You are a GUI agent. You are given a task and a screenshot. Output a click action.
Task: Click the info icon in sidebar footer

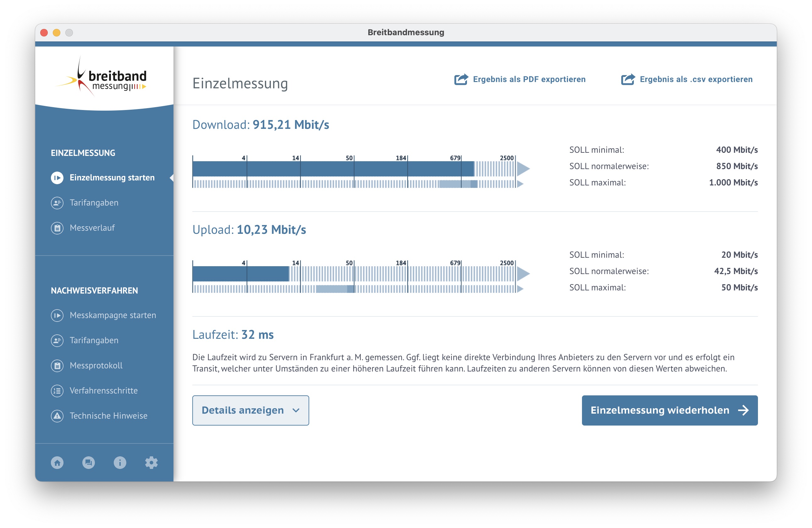point(120,462)
